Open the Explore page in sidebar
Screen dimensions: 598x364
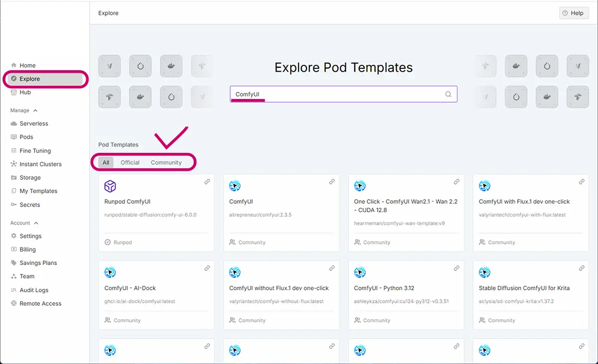[46, 79]
